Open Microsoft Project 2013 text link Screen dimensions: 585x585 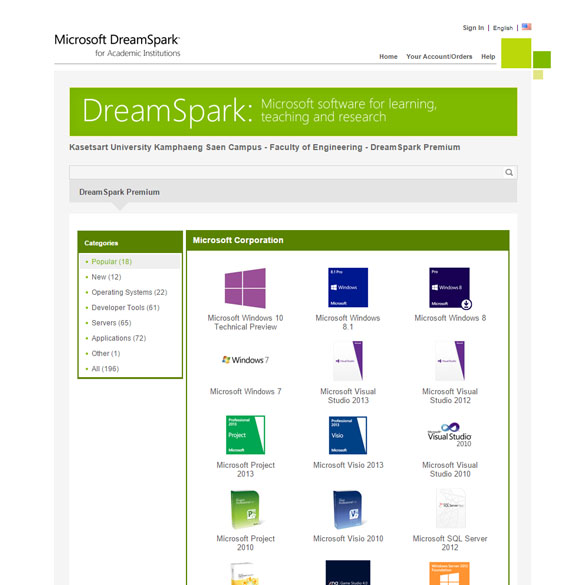tap(245, 469)
